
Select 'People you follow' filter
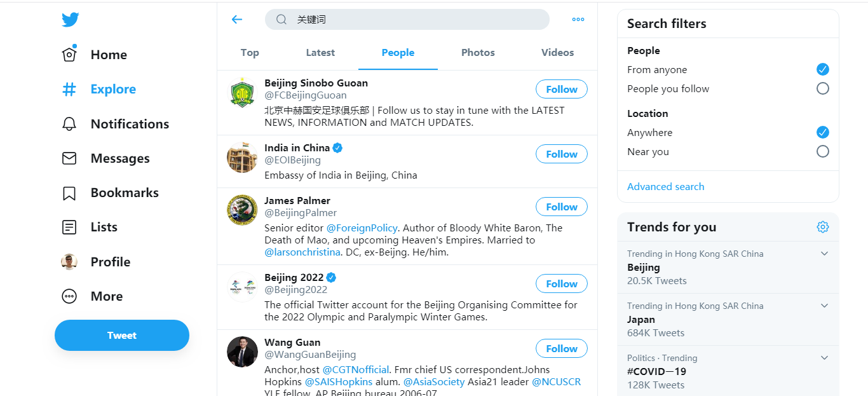(822, 88)
